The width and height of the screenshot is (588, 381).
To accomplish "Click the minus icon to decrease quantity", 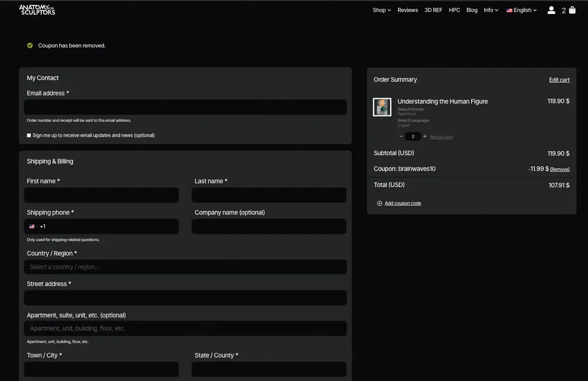I will 401,136.
